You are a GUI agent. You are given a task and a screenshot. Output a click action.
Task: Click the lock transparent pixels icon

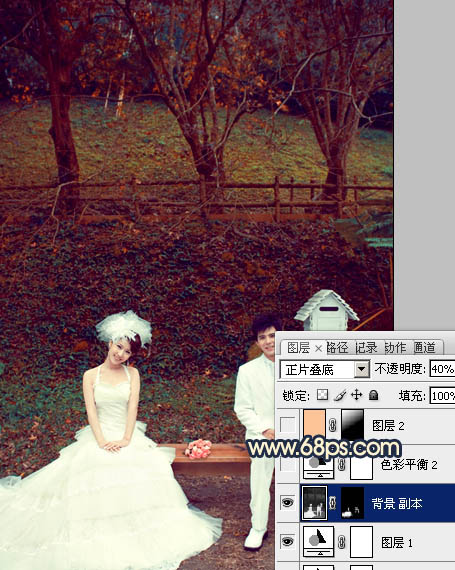point(322,395)
